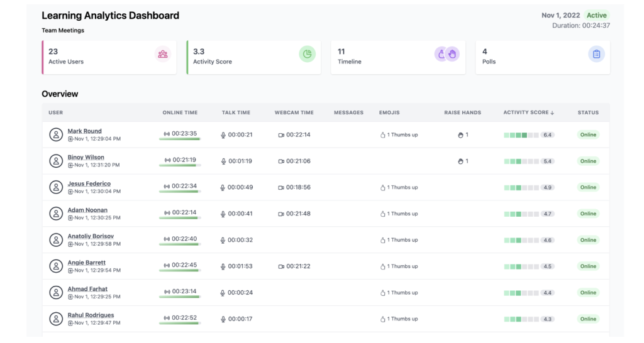Click the Active session status badge

(597, 16)
